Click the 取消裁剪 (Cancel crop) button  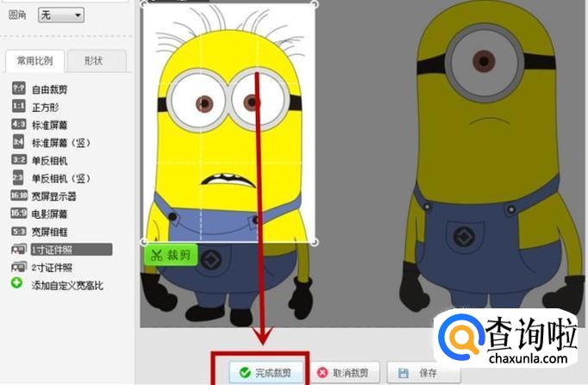pyautogui.click(x=343, y=372)
